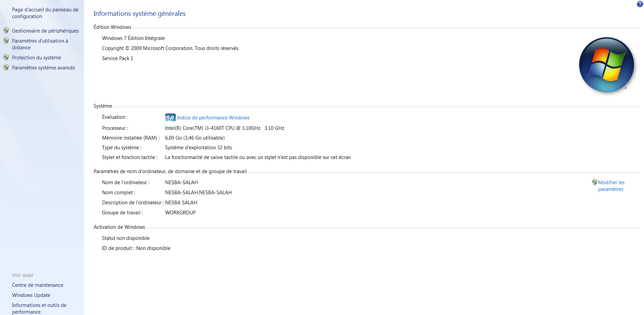Click the Activation de Windows section header
Screen dimensions: 644x315
click(119, 227)
